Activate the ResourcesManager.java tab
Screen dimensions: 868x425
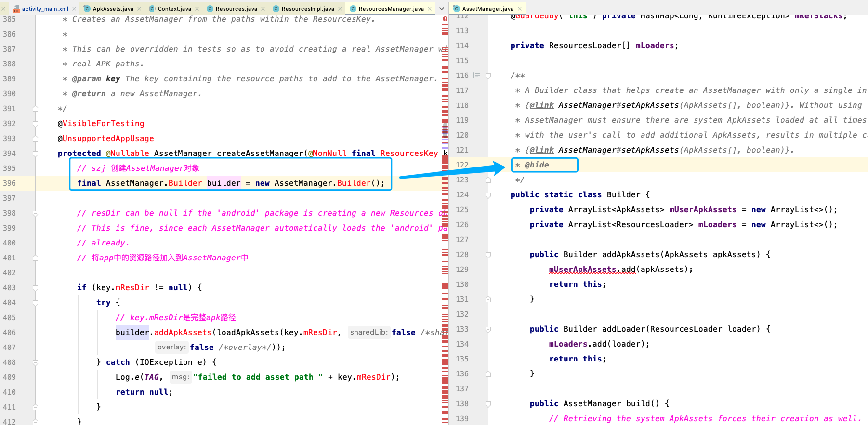[x=391, y=9]
